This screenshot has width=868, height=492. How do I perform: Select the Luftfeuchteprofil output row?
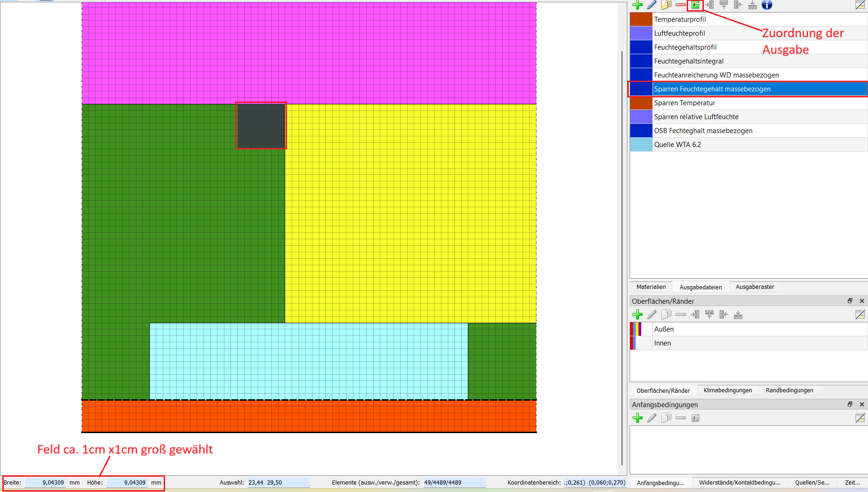click(x=748, y=33)
